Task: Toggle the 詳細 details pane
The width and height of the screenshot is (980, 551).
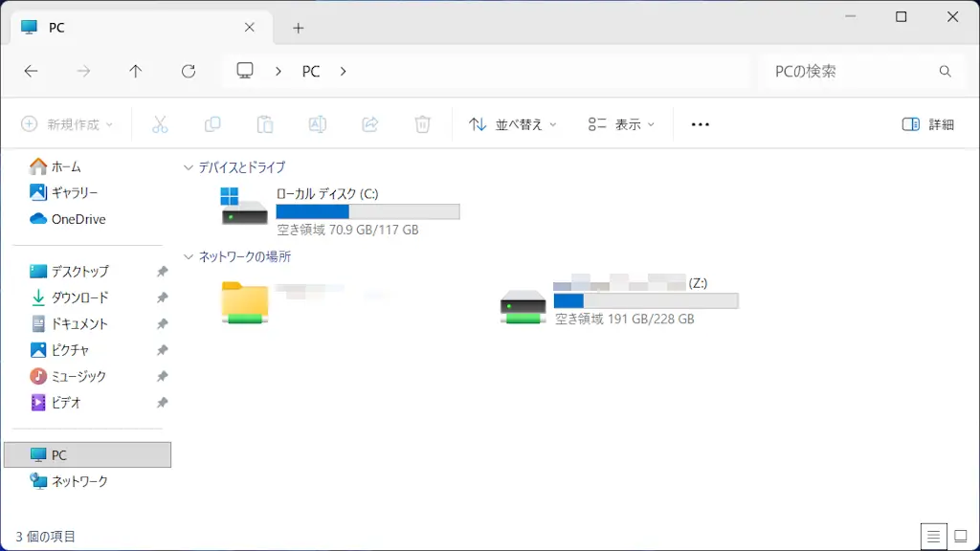Action: [x=927, y=124]
